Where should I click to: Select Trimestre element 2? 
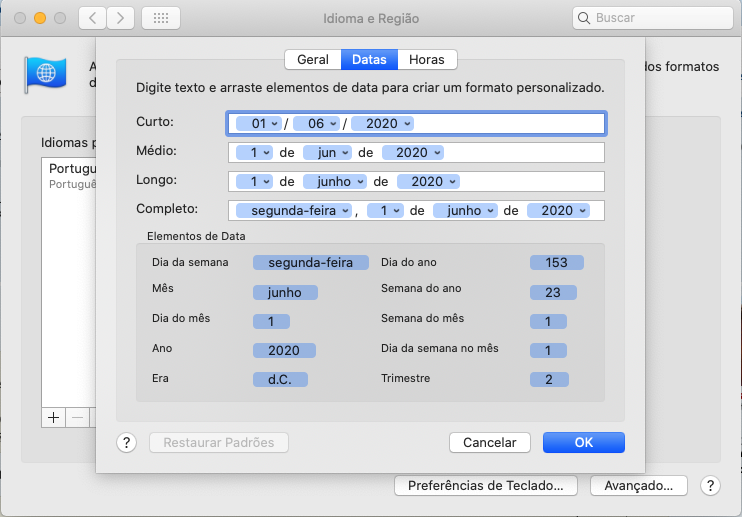click(x=549, y=379)
